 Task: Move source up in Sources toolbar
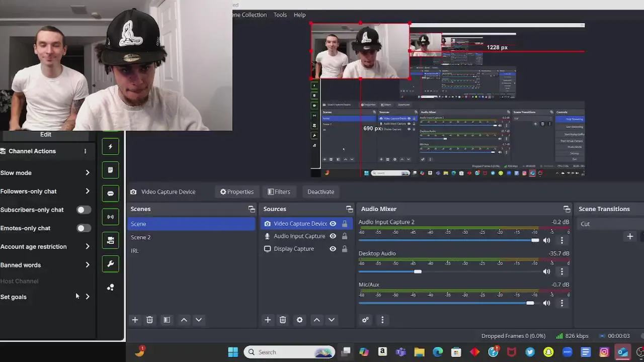click(x=317, y=320)
